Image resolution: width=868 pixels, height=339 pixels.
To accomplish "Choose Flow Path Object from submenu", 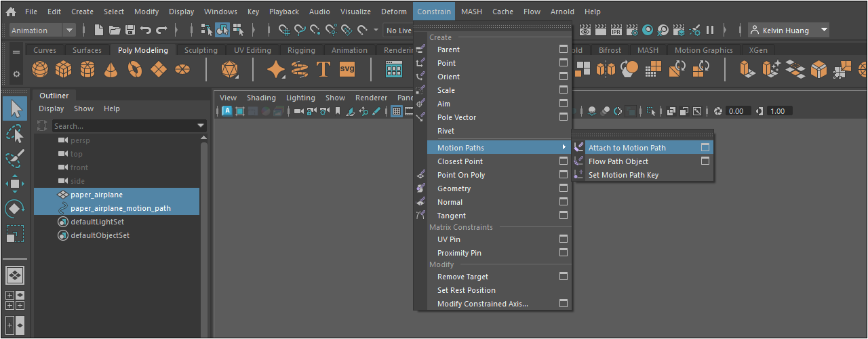I will coord(618,161).
